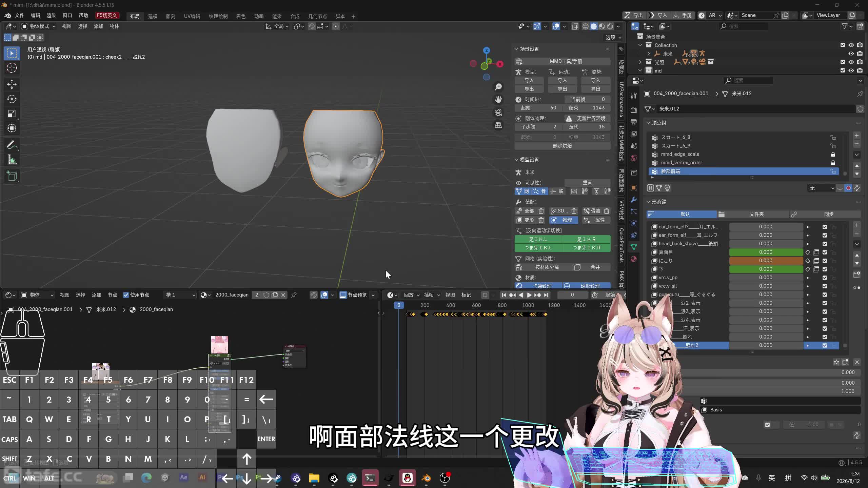Select the Annotate pencil tool
Viewport: 868px width, 488px height.
12,145
